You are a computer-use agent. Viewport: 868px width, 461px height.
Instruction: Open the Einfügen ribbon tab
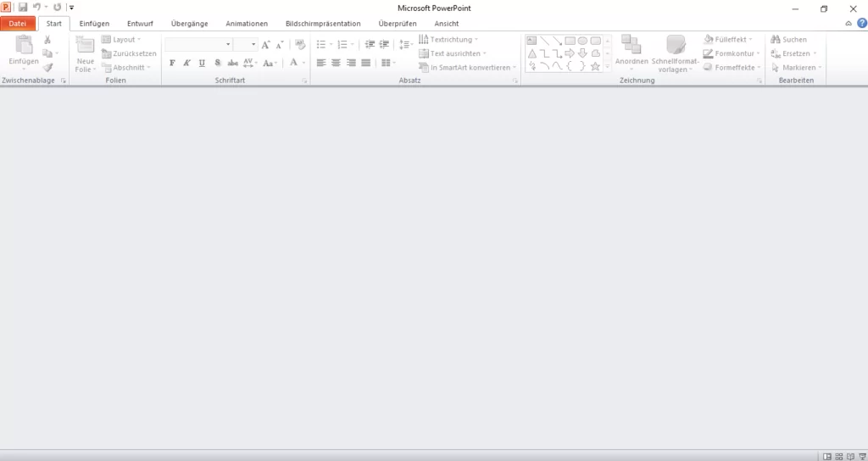[94, 24]
